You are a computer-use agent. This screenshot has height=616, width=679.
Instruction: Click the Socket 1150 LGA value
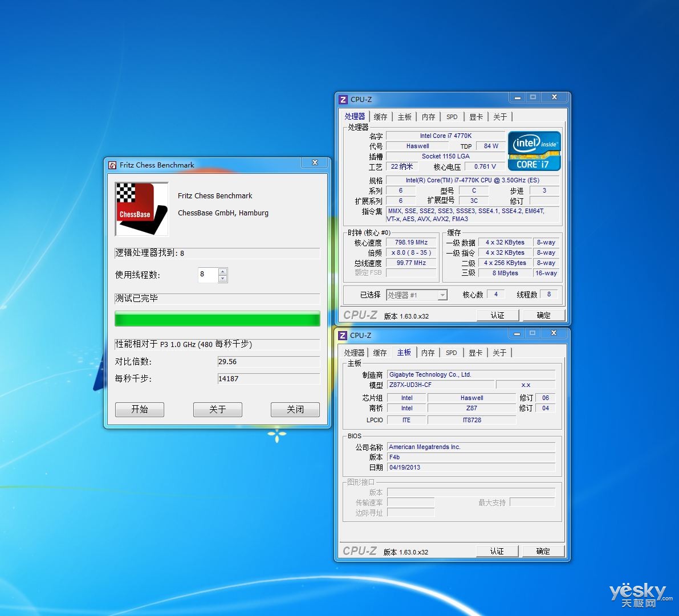point(446,156)
